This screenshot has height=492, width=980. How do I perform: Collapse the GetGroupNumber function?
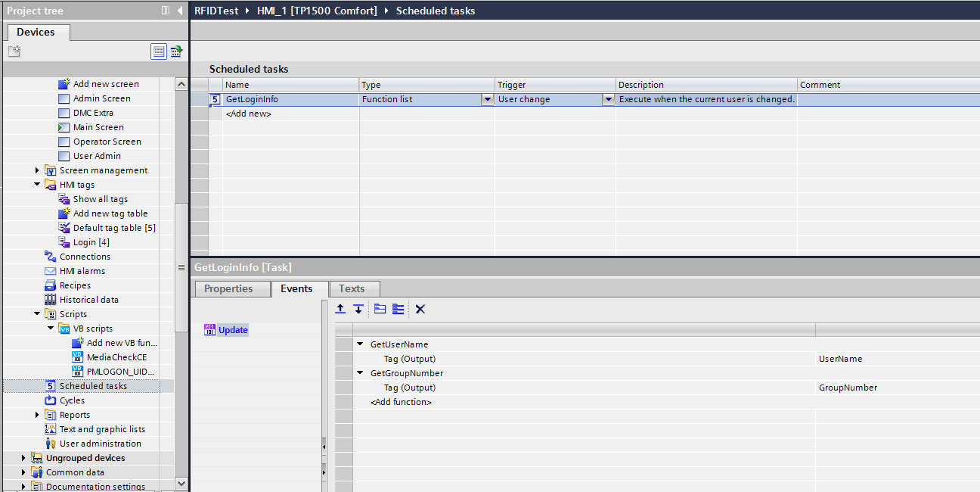click(x=360, y=373)
